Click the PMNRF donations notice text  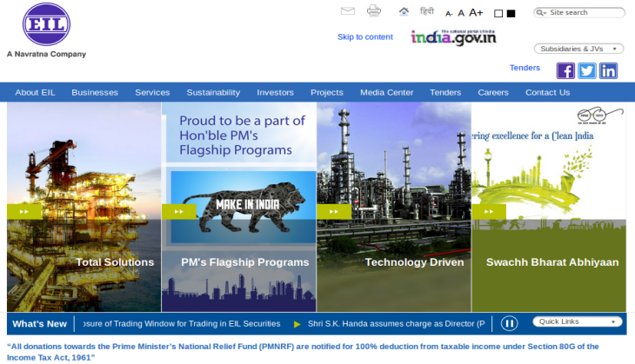pyautogui.click(x=303, y=352)
